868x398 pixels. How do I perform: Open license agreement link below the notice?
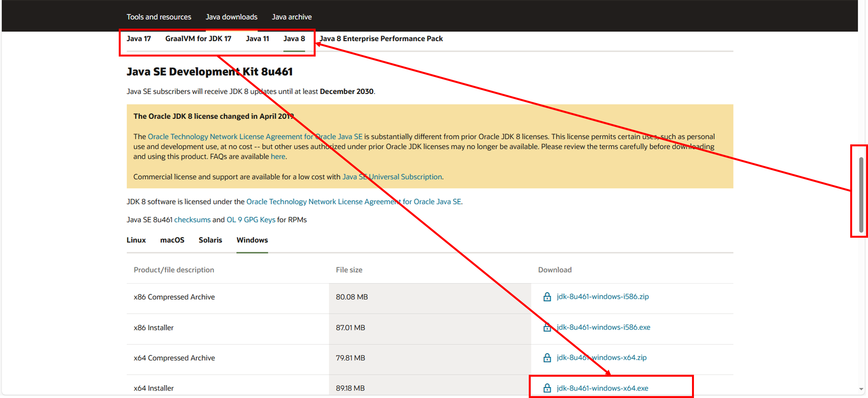point(354,202)
